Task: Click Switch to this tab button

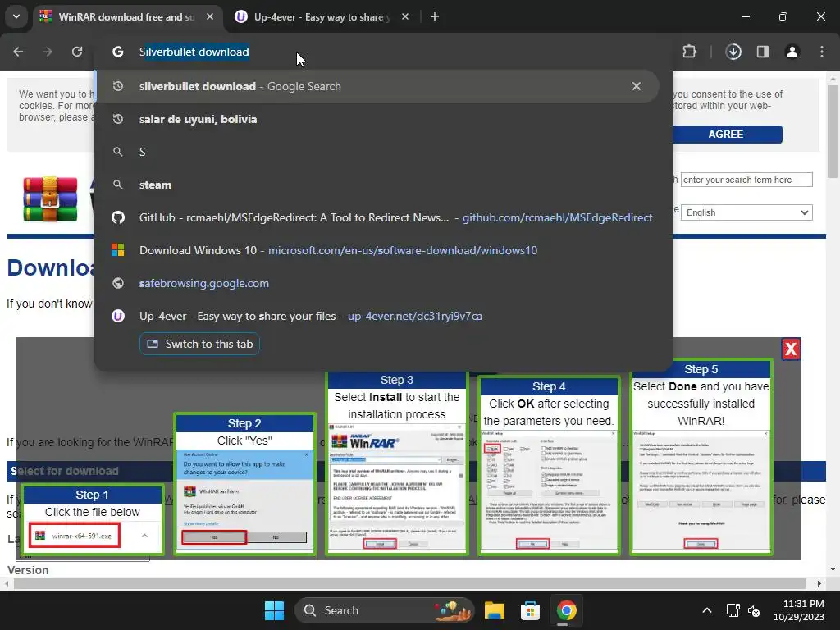Action: [x=200, y=344]
